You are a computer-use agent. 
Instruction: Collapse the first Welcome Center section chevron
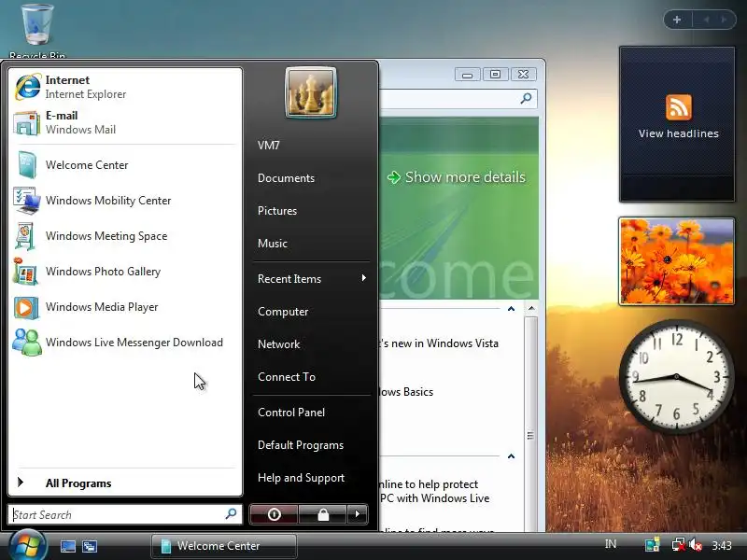(x=511, y=309)
